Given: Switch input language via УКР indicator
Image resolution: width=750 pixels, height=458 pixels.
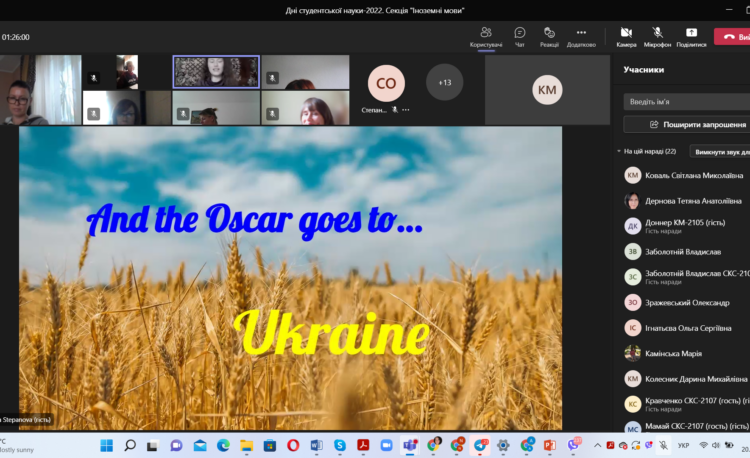Looking at the screenshot, I should [x=684, y=446].
